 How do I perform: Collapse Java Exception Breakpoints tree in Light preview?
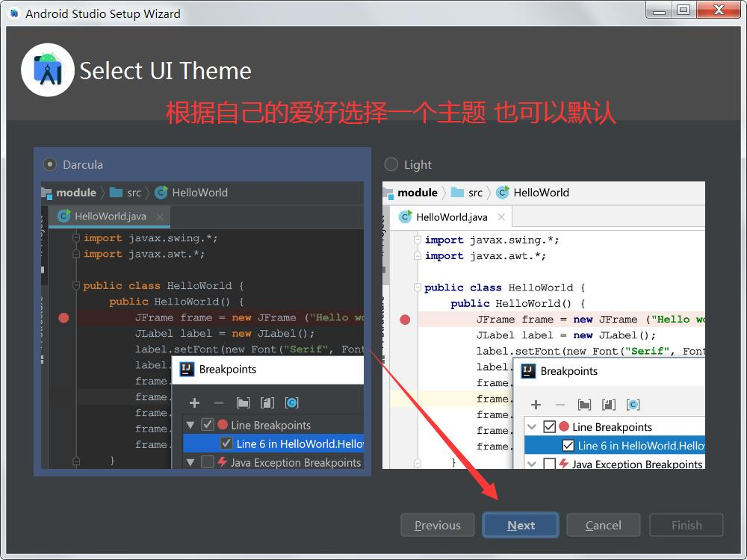click(x=532, y=464)
